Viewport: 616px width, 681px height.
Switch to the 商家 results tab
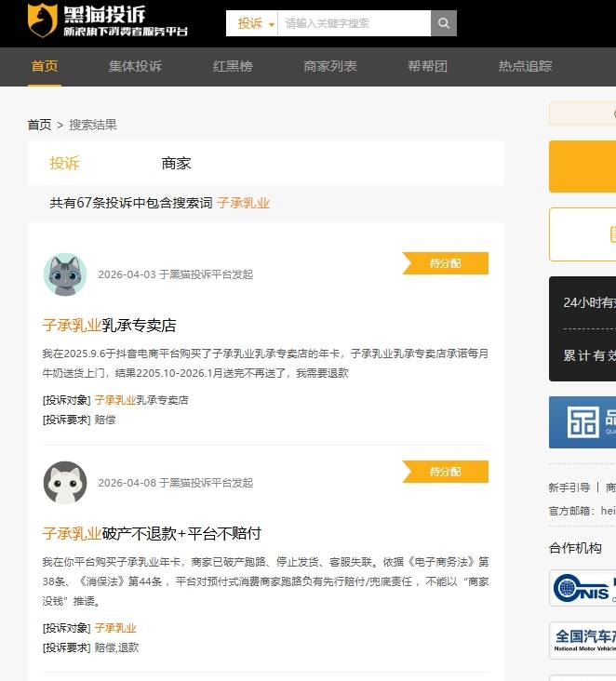coord(176,163)
